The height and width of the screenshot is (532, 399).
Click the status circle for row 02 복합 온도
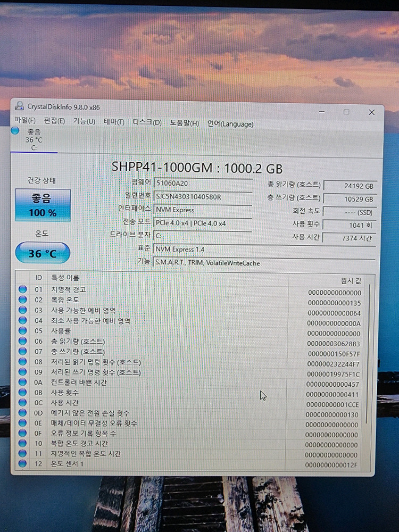click(x=23, y=299)
